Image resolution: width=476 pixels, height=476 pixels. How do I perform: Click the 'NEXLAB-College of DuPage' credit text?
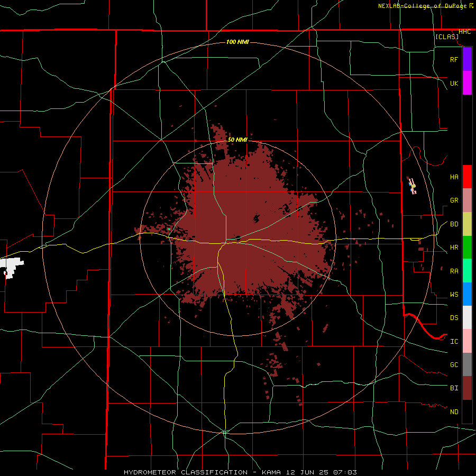click(422, 6)
